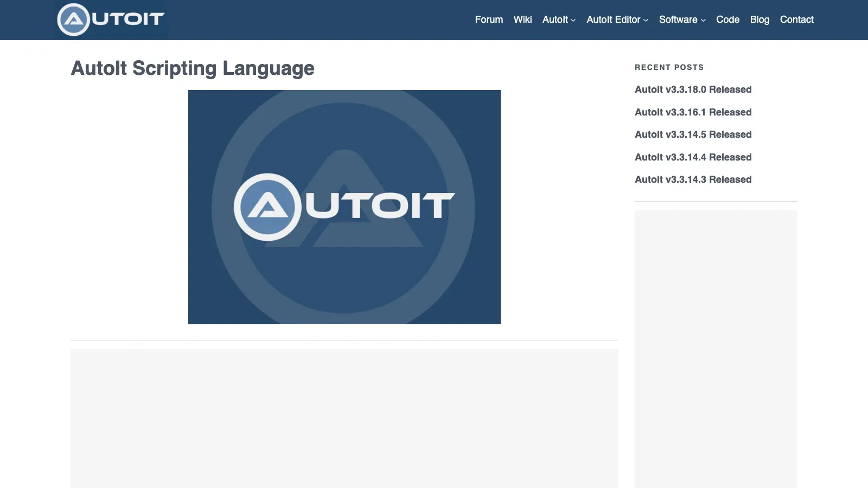Image resolution: width=868 pixels, height=488 pixels.
Task: Go to the Code page
Action: (727, 20)
